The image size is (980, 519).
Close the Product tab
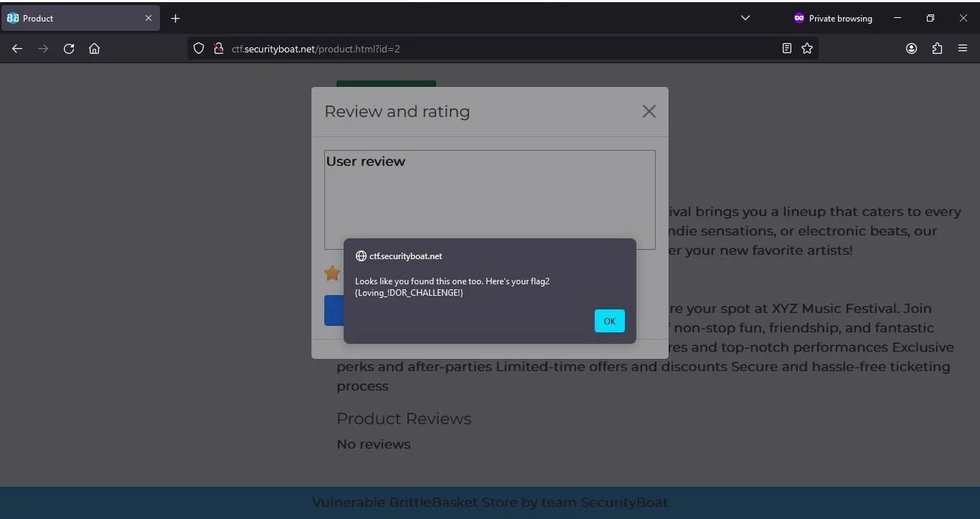pos(149,18)
